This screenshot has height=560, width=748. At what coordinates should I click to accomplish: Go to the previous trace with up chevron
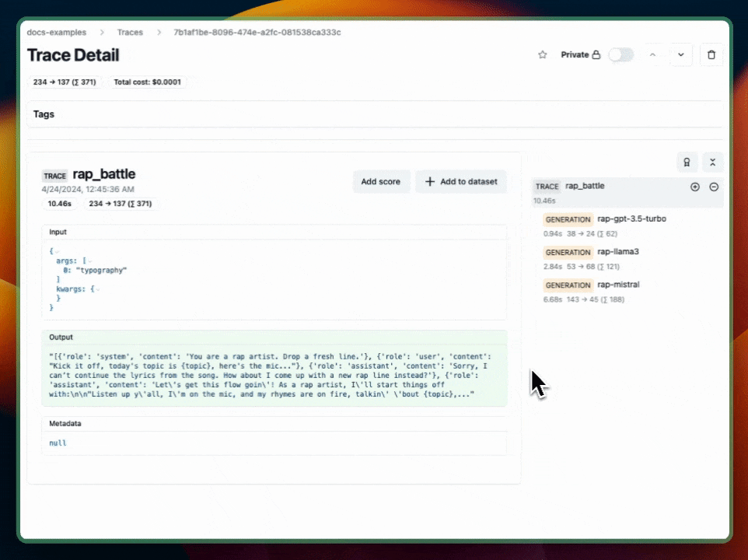coord(652,55)
